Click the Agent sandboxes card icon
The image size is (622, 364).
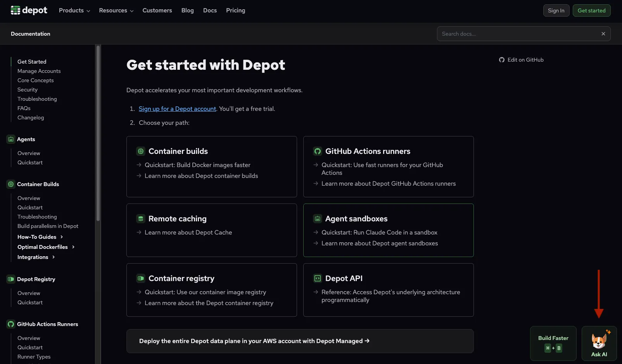(x=317, y=219)
